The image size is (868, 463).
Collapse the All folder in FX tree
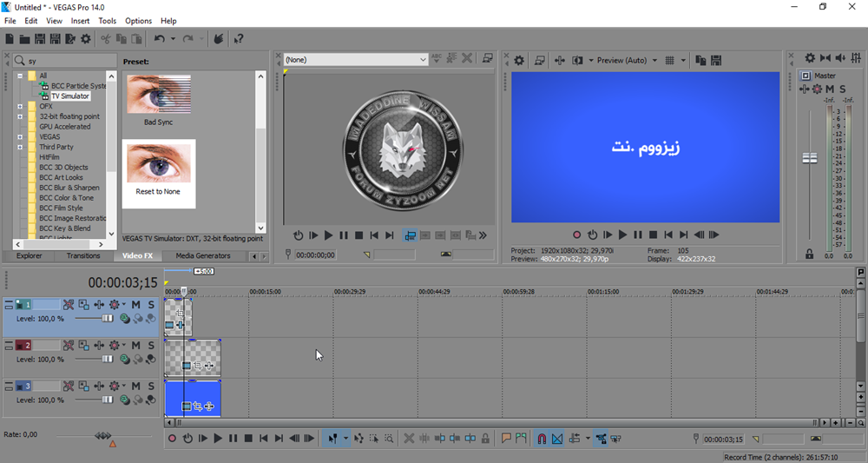click(x=20, y=76)
